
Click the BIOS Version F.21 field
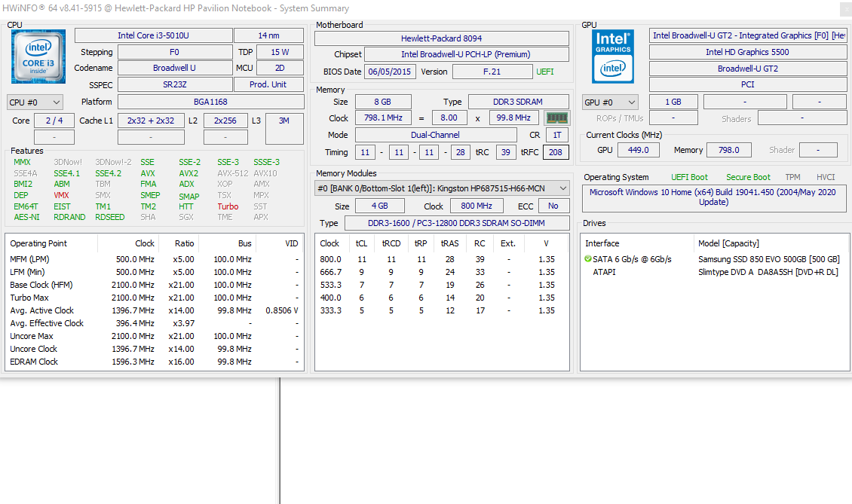click(x=492, y=72)
